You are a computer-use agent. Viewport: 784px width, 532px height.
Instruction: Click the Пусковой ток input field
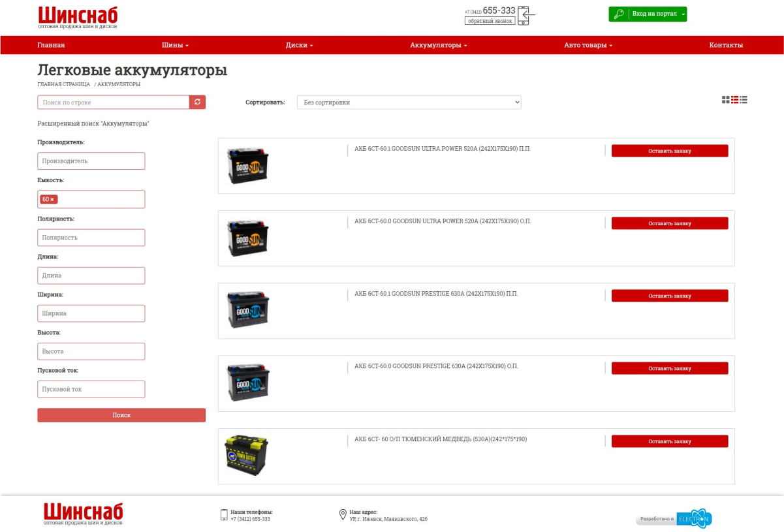[x=91, y=389]
